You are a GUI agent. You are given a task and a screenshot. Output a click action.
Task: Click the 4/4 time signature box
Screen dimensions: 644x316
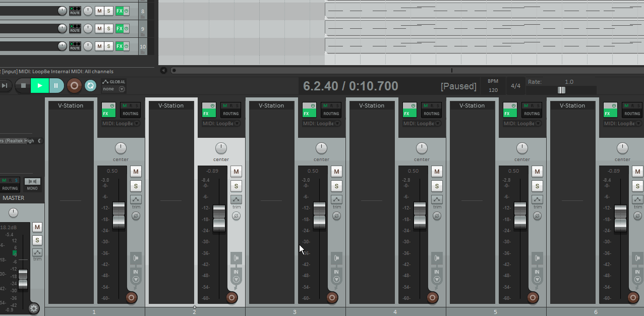click(515, 86)
